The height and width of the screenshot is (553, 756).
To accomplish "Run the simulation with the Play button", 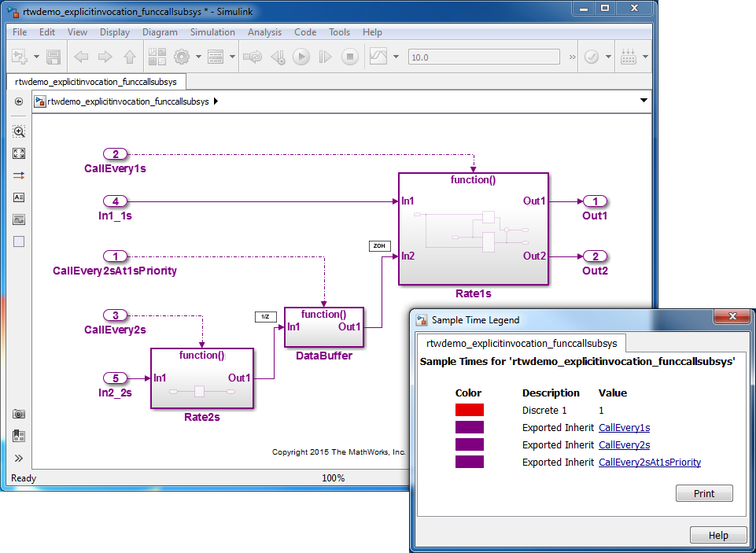I will tap(301, 57).
